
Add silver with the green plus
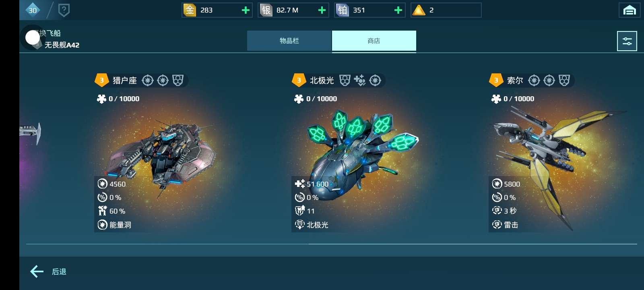322,10
